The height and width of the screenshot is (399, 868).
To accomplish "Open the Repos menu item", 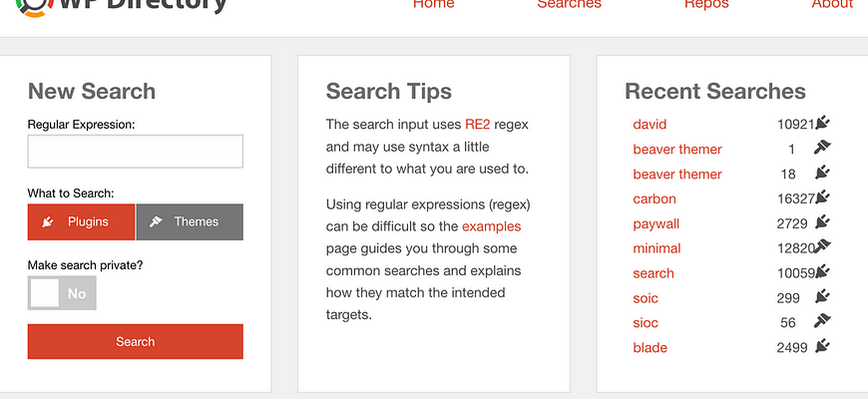I will pos(706,4).
